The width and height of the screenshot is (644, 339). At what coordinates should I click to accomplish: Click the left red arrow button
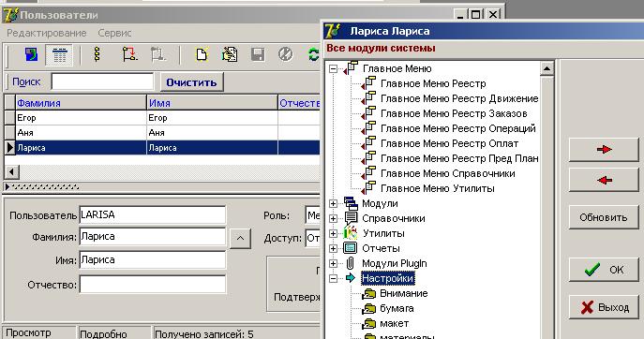604,180
